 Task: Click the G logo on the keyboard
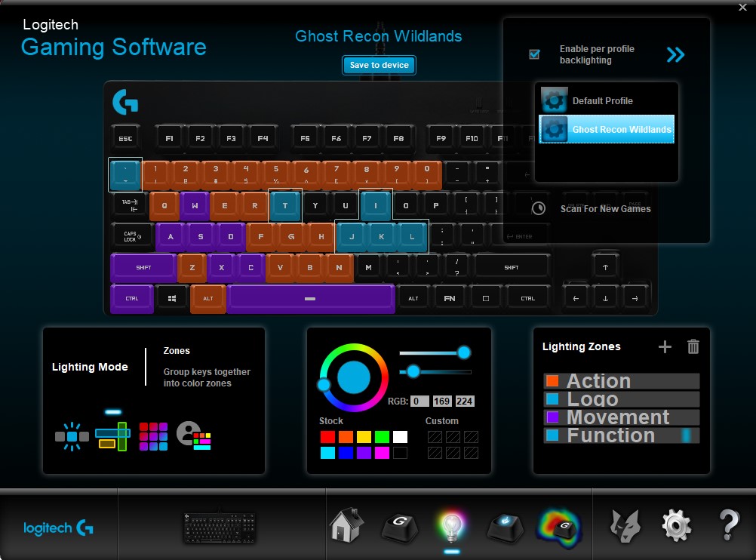125,102
